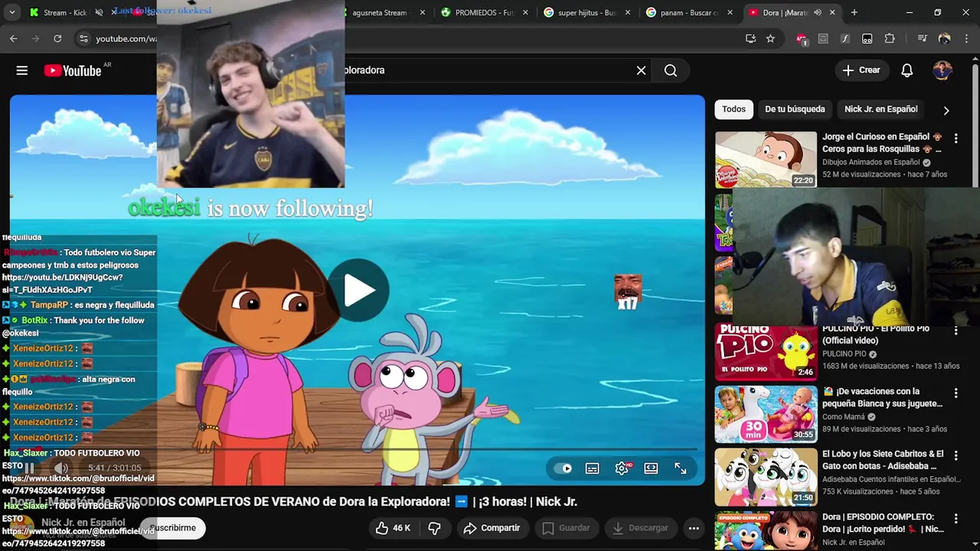Dislike the Dora video
Screen dimensions: 980x551
[434, 528]
